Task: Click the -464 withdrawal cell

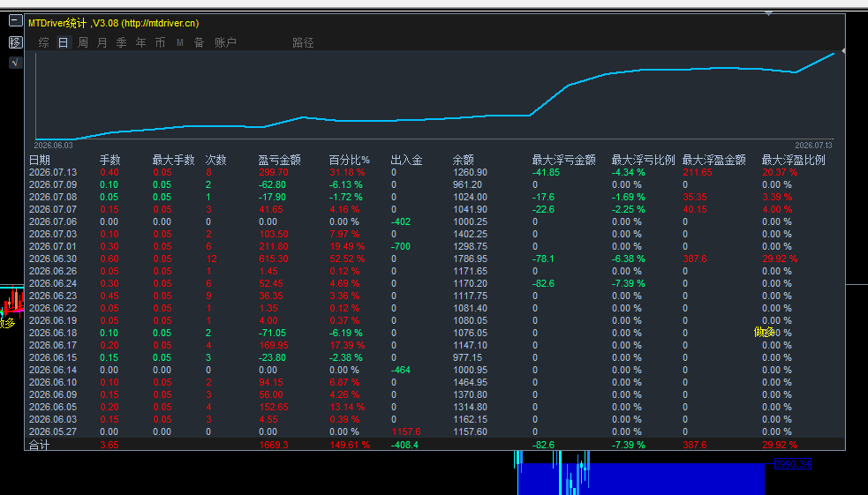Action: point(401,370)
